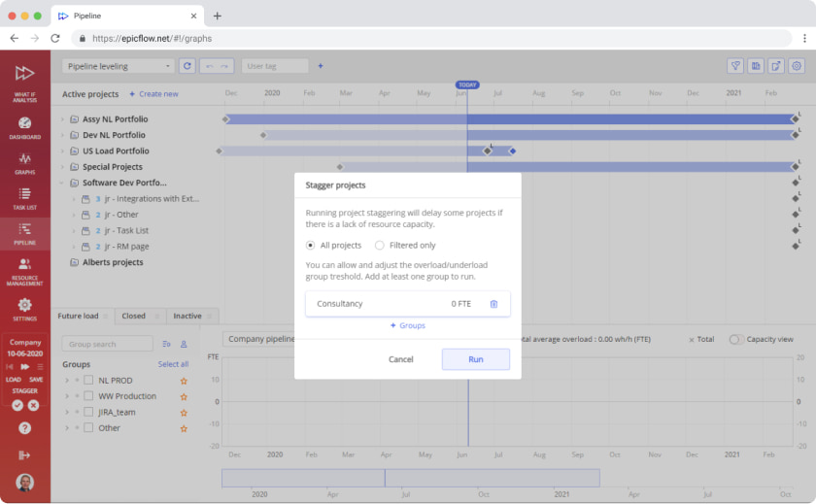
Task: Favorite the JIRA_team group star
Action: pyautogui.click(x=184, y=413)
